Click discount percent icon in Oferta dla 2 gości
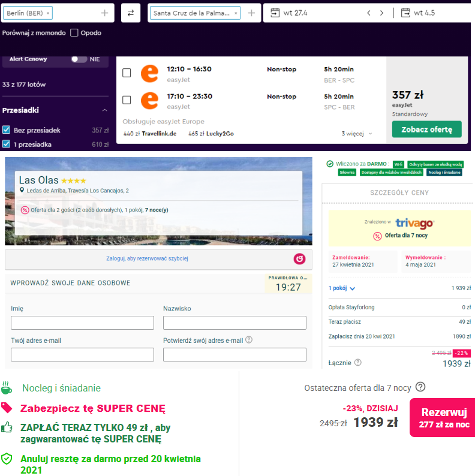This screenshot has width=475, height=476. tap(25, 210)
